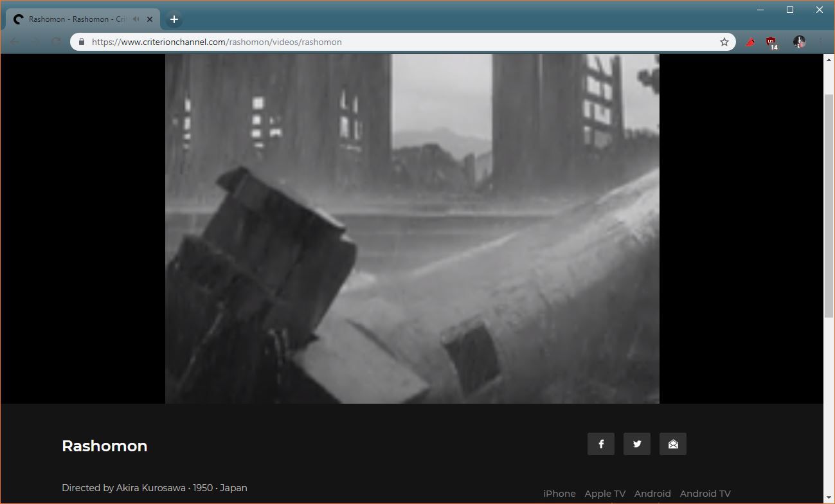
Task: Select the Rashomon browser tab
Action: (84, 19)
